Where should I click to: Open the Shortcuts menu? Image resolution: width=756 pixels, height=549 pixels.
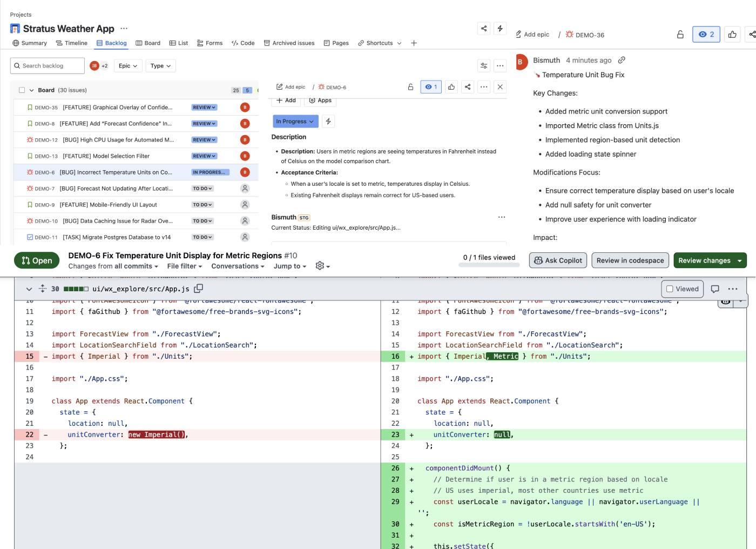380,43
